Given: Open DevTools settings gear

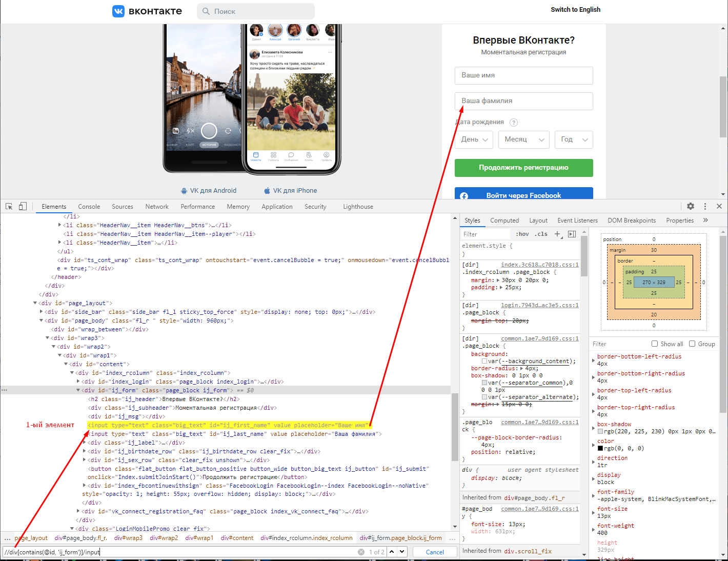Looking at the screenshot, I should pyautogui.click(x=691, y=206).
